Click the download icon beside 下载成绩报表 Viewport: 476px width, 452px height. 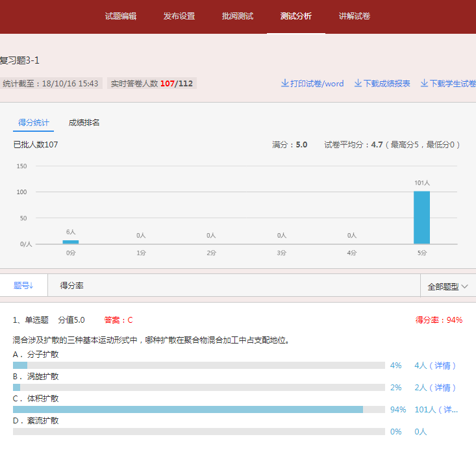pyautogui.click(x=358, y=84)
